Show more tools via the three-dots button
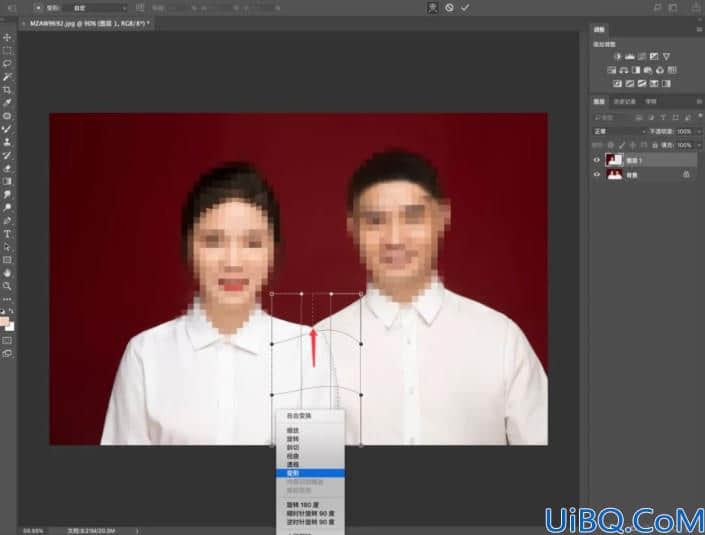Viewport: 705px width, 535px height. tap(7, 299)
